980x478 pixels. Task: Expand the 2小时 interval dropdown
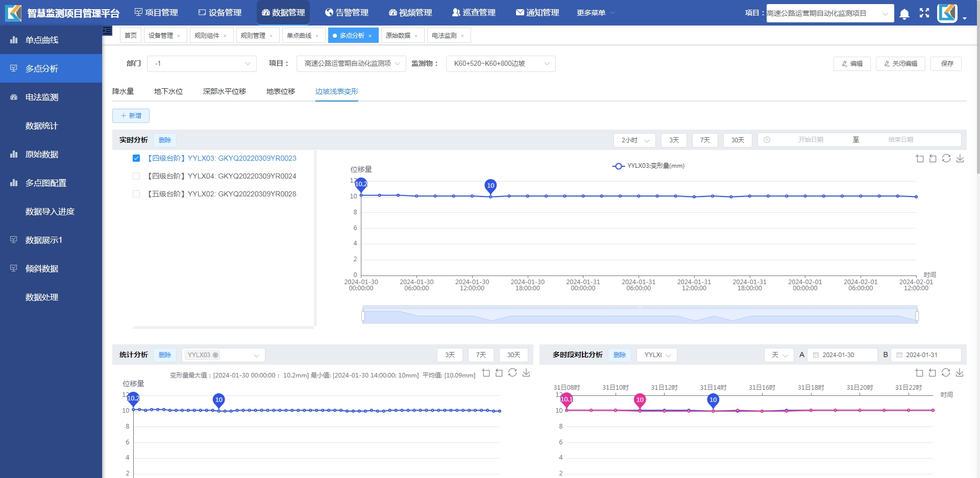click(634, 140)
